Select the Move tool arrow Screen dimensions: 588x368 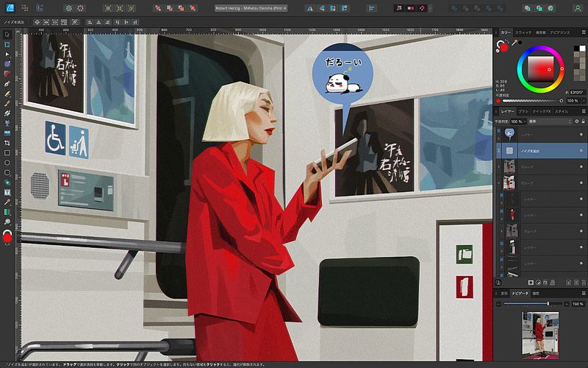[x=7, y=35]
